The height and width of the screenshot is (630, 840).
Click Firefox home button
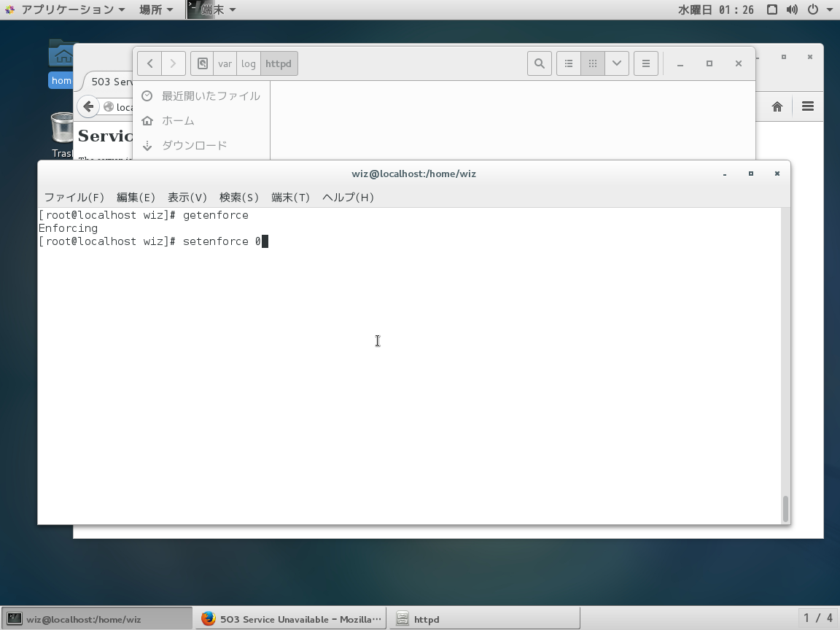point(777,106)
